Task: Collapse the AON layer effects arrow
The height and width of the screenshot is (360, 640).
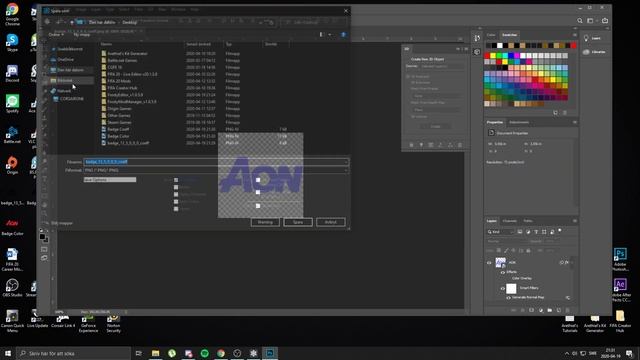Action: 571,262
